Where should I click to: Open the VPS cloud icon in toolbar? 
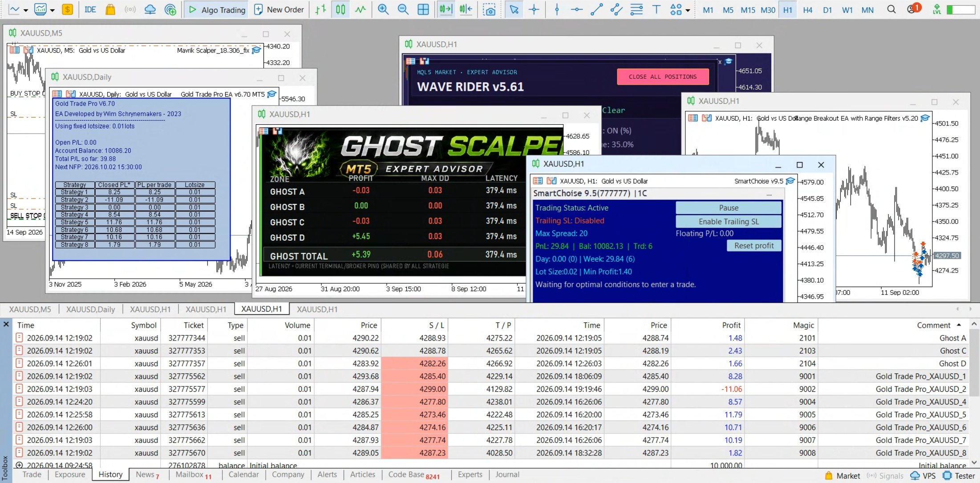pyautogui.click(x=150, y=9)
